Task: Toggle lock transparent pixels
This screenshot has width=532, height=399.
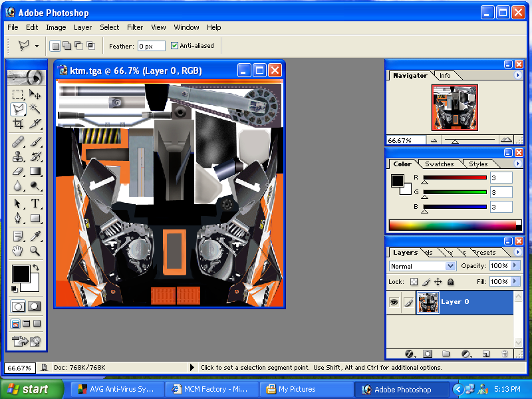Action: [413, 282]
